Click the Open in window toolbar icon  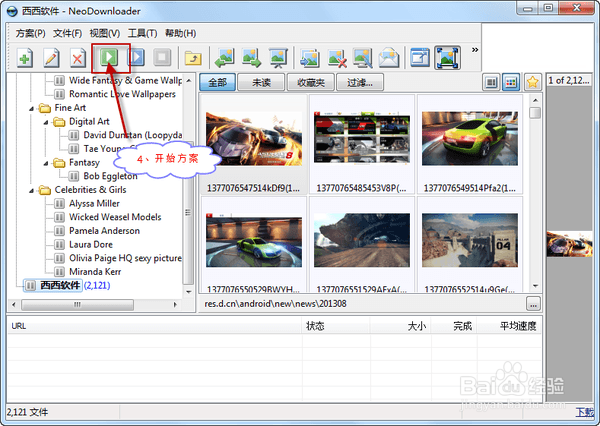(x=420, y=58)
